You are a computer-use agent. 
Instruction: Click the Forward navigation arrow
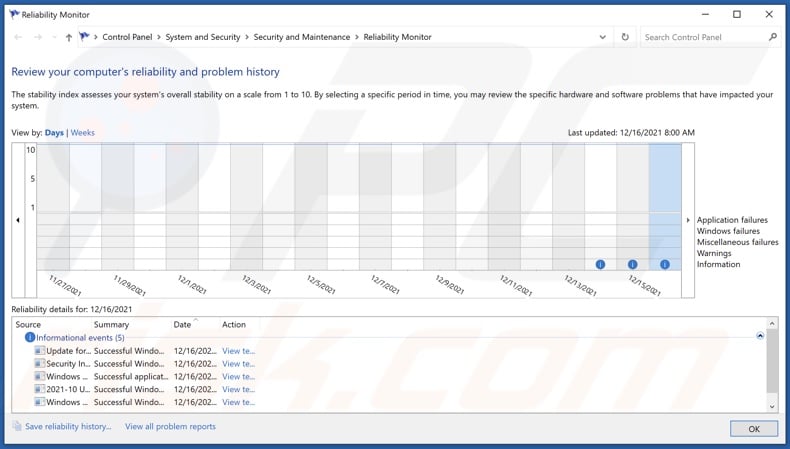(x=38, y=37)
